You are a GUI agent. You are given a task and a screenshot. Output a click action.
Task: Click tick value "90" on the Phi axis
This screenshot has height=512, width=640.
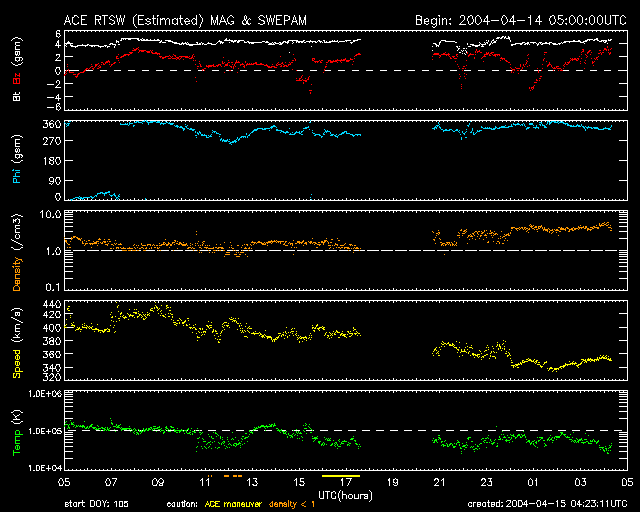(x=55, y=180)
